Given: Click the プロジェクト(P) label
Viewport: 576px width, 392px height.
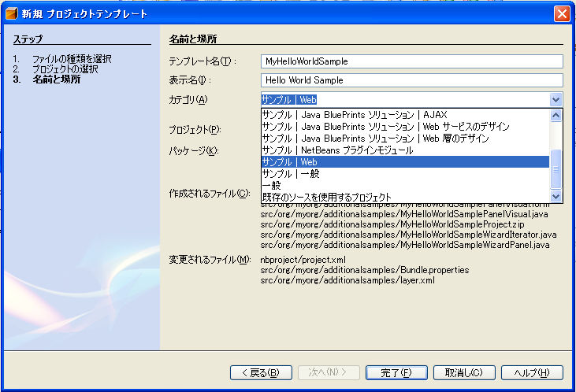Looking at the screenshot, I should (x=195, y=130).
